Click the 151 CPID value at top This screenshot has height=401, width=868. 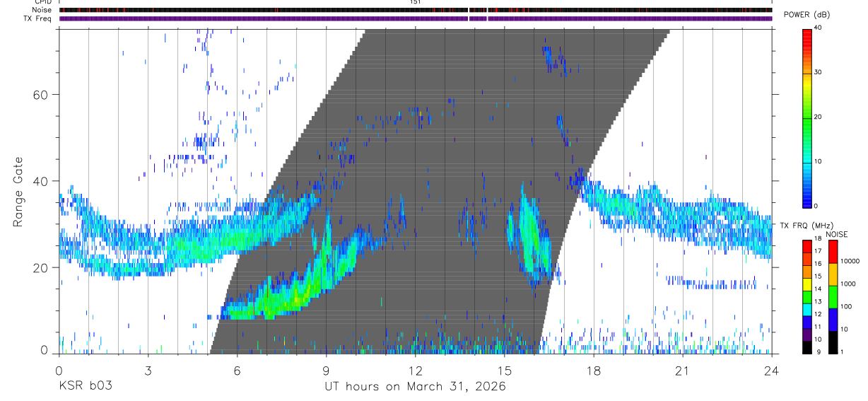415,2
